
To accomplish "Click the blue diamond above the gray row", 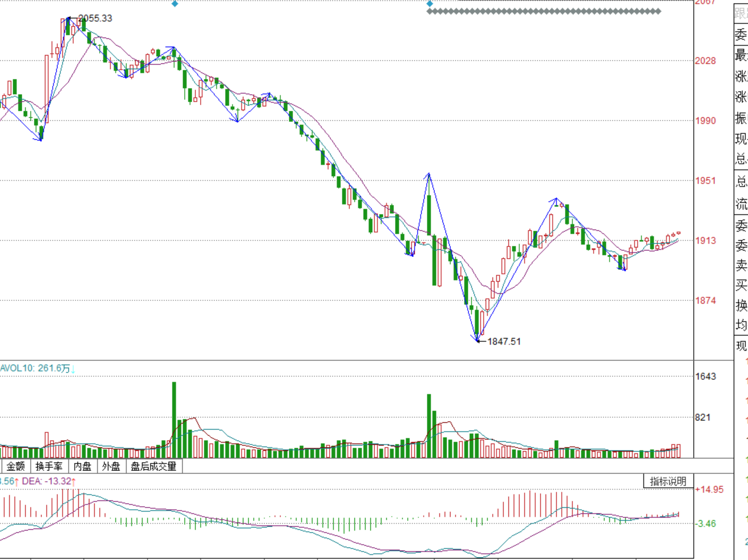I will point(429,4).
